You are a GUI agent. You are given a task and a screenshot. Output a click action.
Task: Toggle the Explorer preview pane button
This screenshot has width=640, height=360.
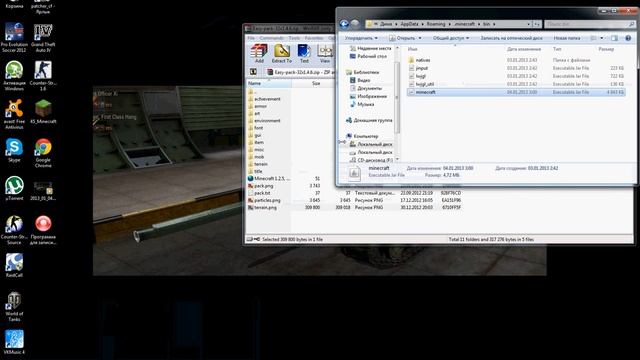(x=614, y=38)
